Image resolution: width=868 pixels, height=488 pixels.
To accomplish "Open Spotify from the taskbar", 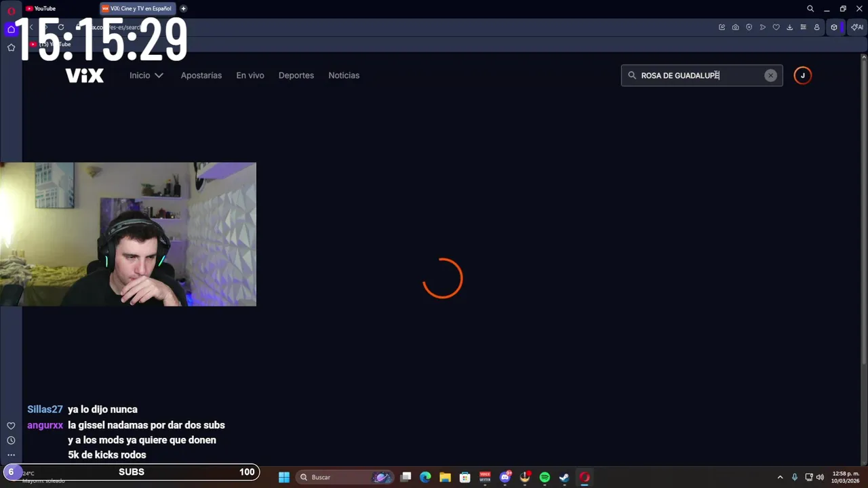I will pos(545,477).
